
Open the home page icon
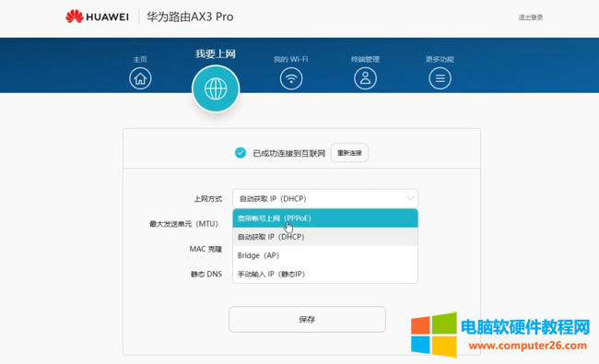click(x=140, y=78)
